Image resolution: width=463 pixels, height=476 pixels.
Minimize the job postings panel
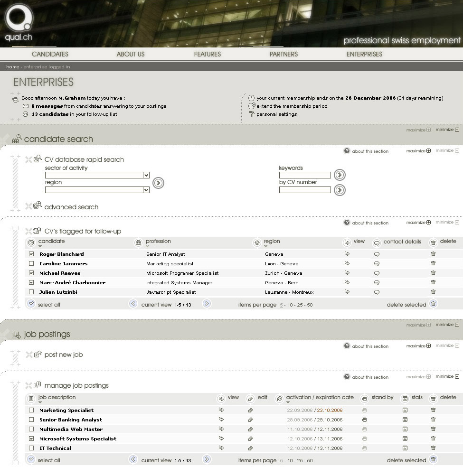click(x=447, y=325)
